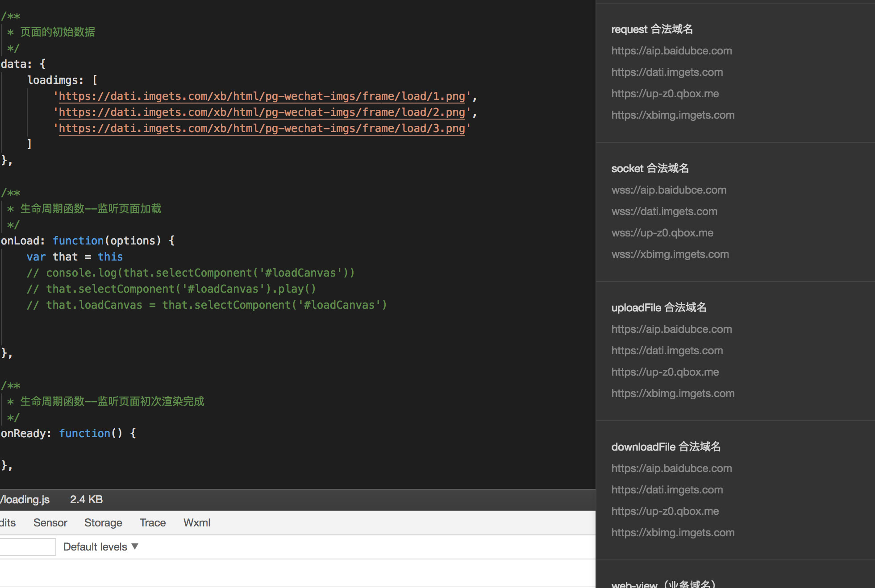Open the load/2.png URL in code
This screenshot has width=875, height=588.
[x=262, y=112]
